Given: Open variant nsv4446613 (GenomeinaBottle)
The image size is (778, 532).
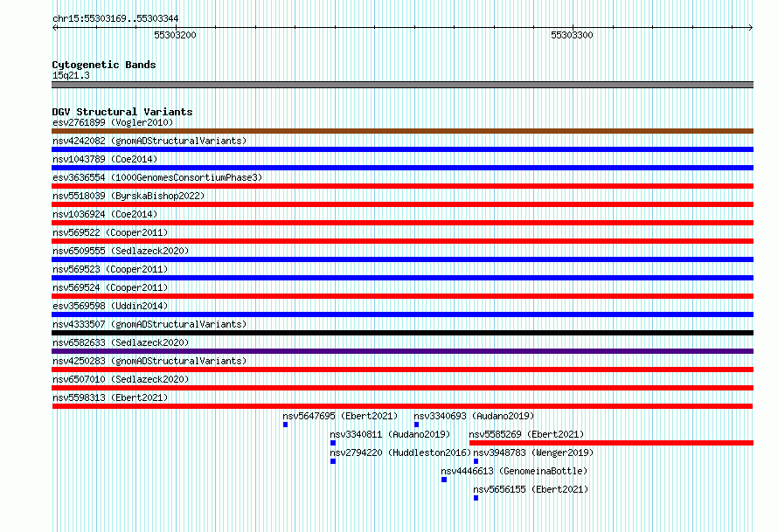Looking at the screenshot, I should pyautogui.click(x=514, y=471).
